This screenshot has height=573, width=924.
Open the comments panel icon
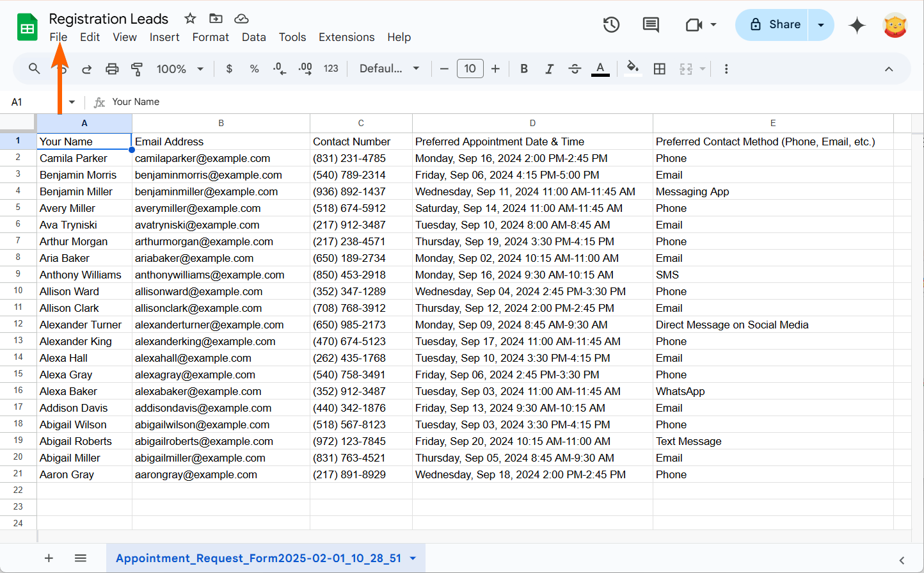651,25
